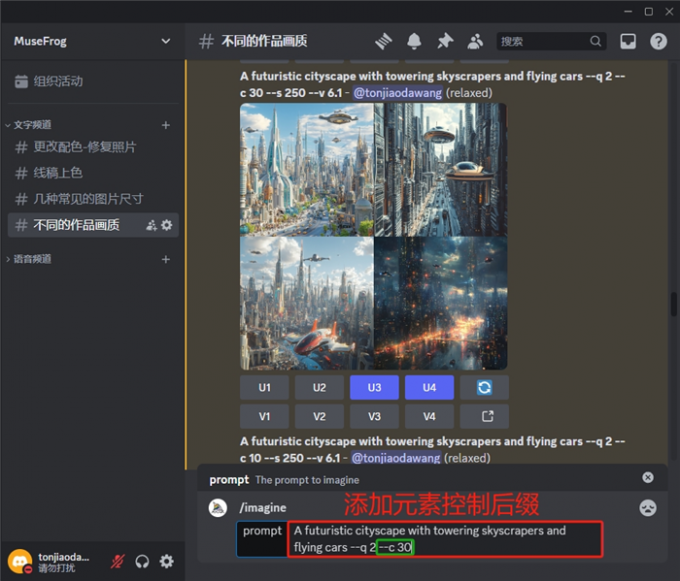680x581 pixels.
Task: Add a channel to 语音频道
Action: coord(166,259)
